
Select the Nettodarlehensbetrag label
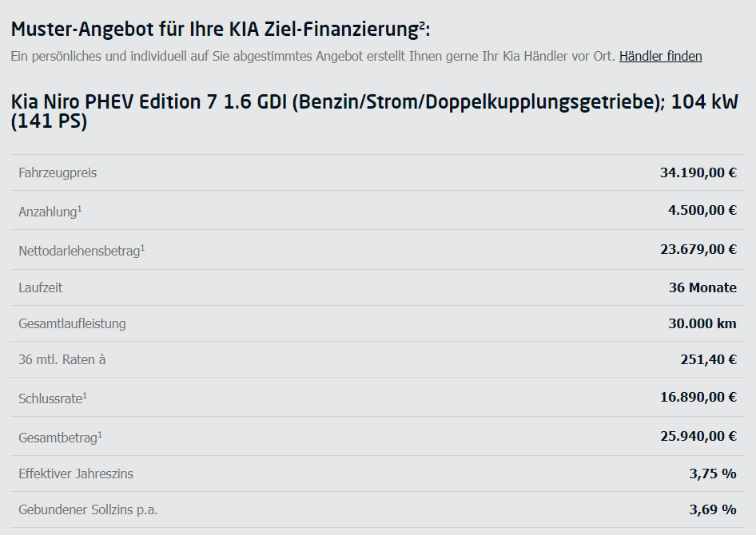(x=82, y=251)
